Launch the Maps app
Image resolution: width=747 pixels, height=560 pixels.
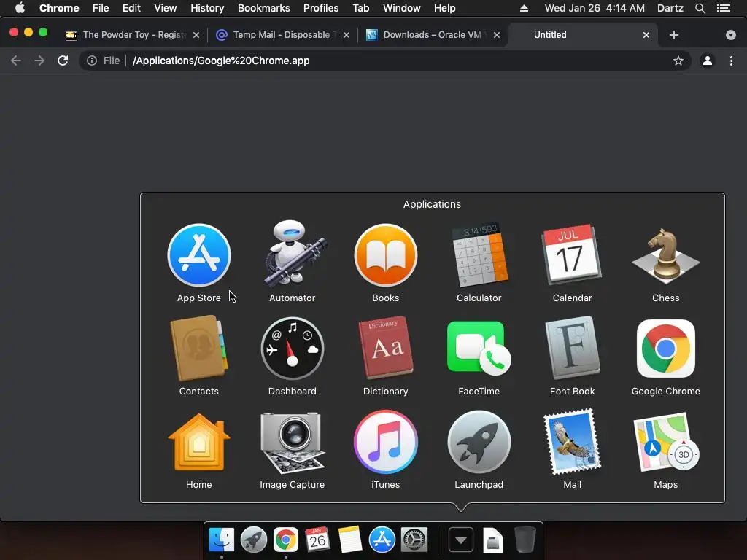tap(665, 443)
